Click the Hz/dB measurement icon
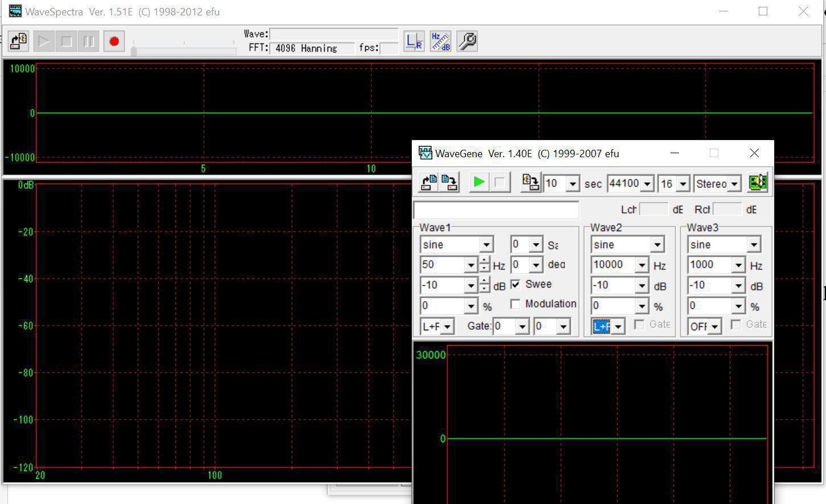The width and height of the screenshot is (826, 504). point(440,42)
